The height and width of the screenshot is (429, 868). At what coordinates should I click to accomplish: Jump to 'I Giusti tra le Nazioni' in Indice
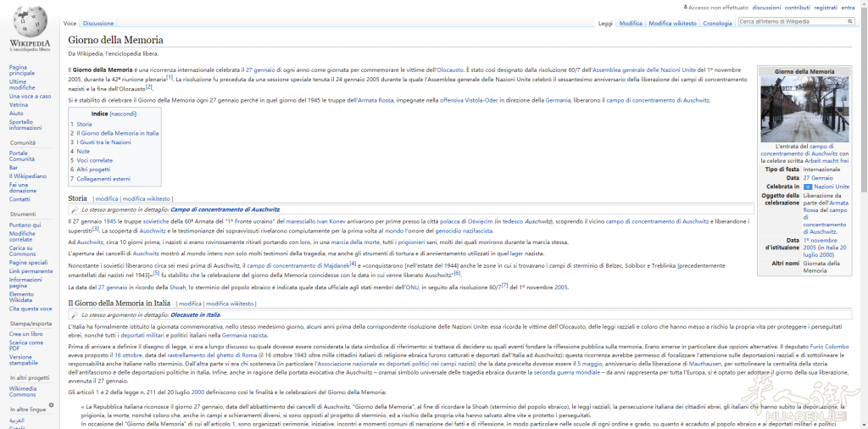tap(103, 142)
